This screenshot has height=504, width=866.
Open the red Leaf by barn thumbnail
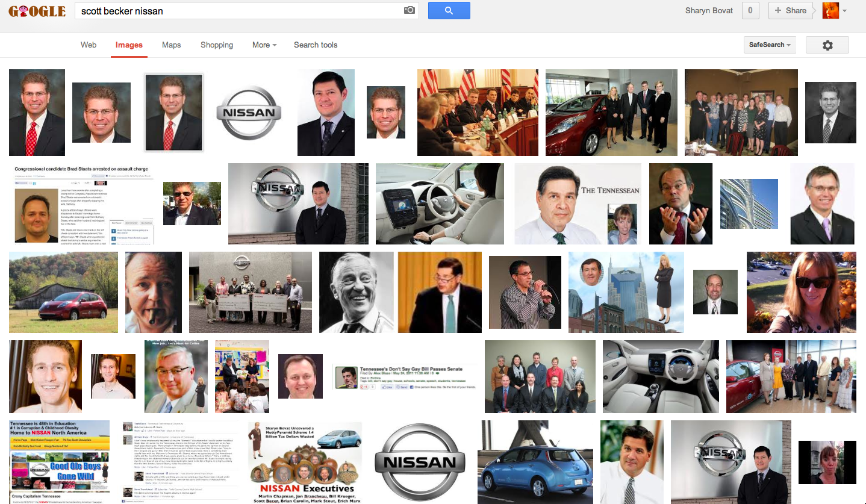(x=63, y=292)
